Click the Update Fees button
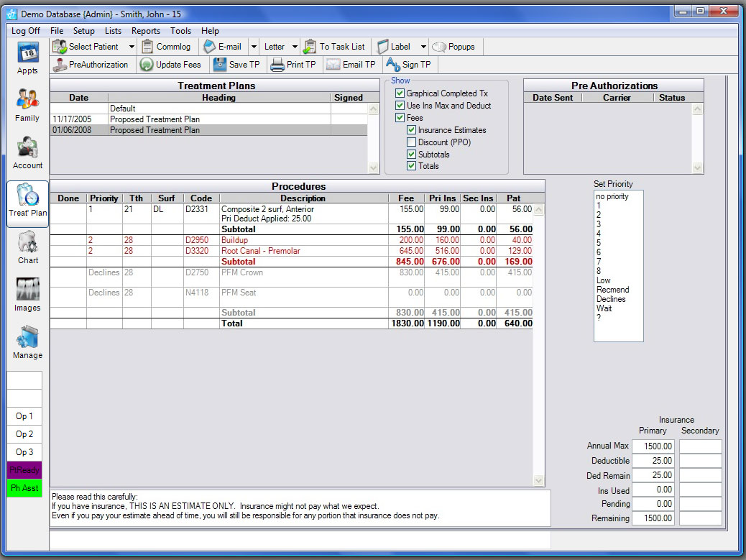The width and height of the screenshot is (746, 560). (171, 65)
